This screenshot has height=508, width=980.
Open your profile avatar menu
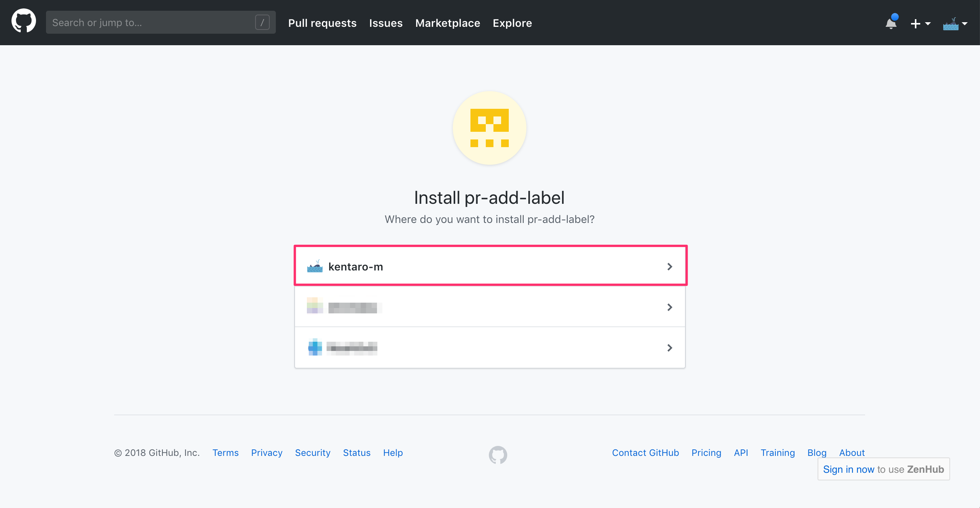[953, 23]
